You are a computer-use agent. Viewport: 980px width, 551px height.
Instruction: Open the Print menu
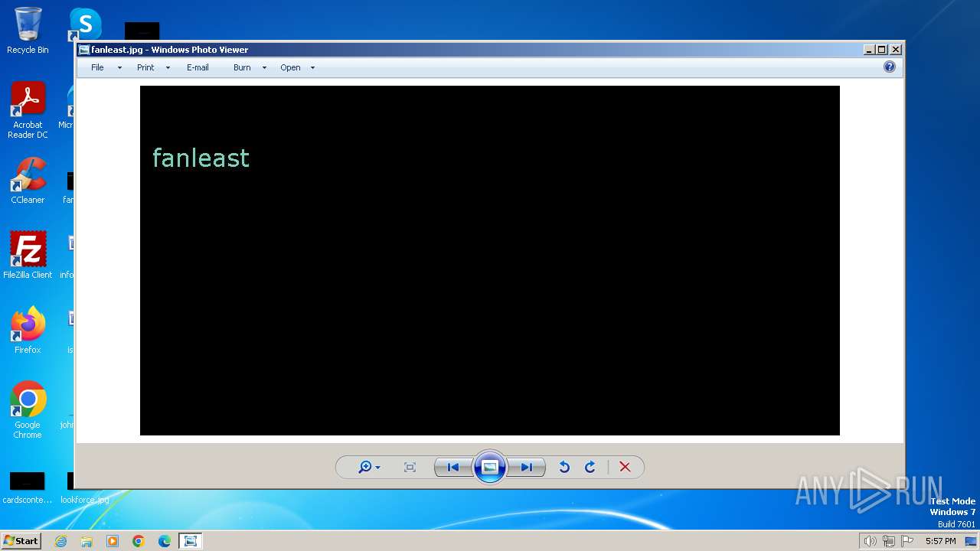click(x=145, y=67)
